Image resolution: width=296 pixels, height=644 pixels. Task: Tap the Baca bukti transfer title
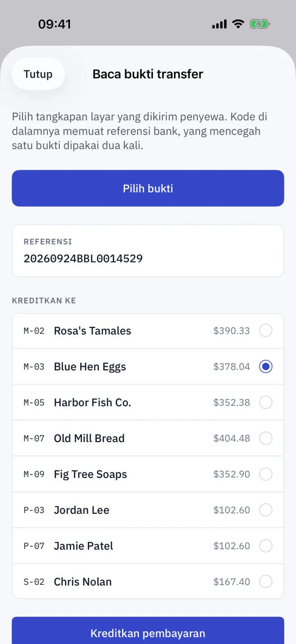coord(148,74)
